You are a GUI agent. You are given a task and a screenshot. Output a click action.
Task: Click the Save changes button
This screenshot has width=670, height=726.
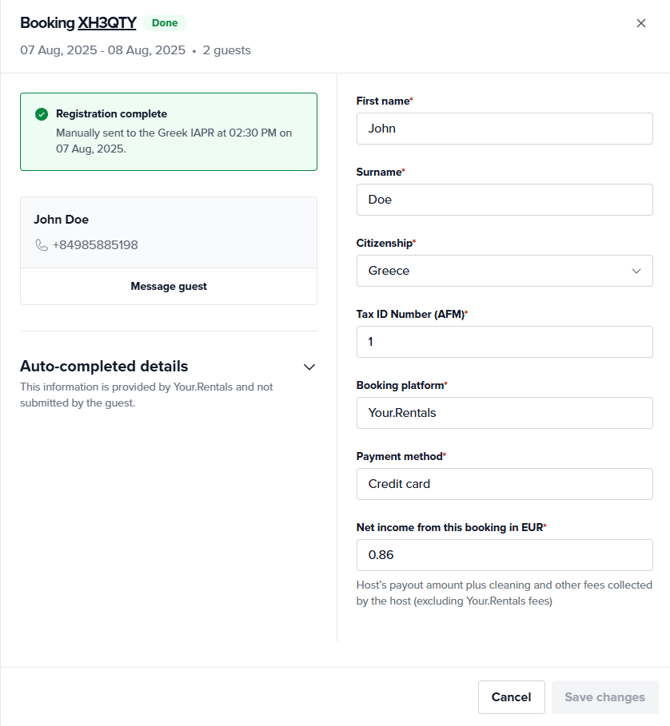pyautogui.click(x=605, y=697)
